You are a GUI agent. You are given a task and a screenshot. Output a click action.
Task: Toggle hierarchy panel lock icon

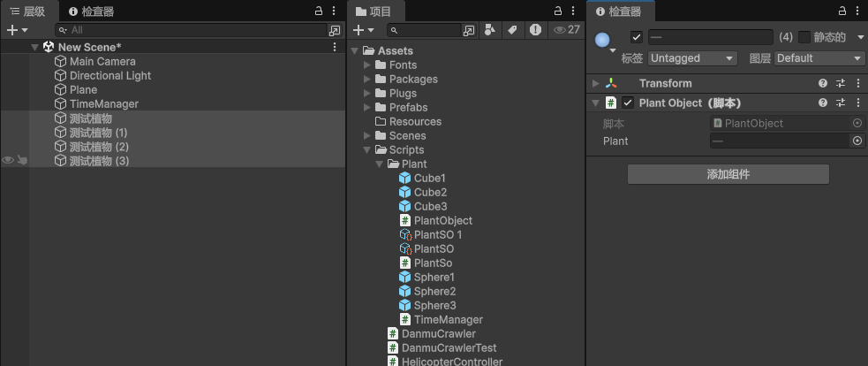[318, 11]
